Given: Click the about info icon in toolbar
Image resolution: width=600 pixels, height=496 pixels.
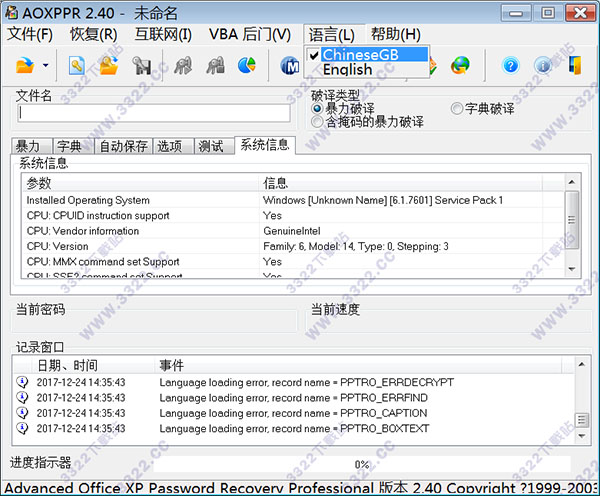Looking at the screenshot, I should coord(543,65).
